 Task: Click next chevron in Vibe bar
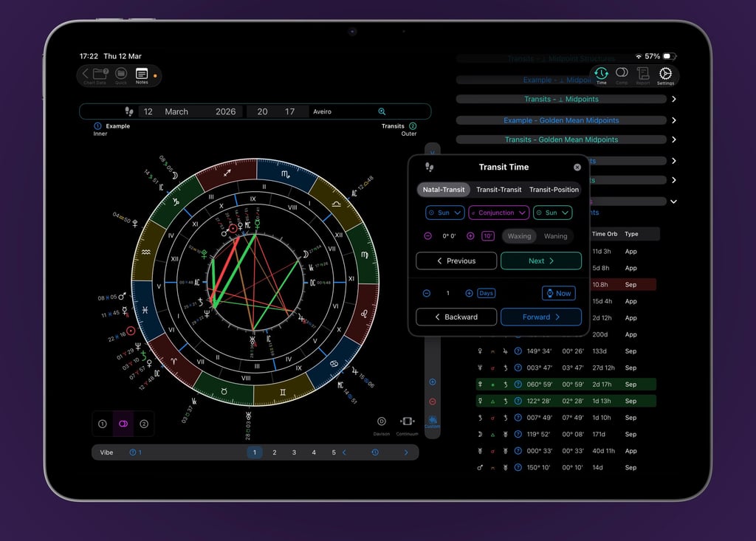tap(406, 452)
